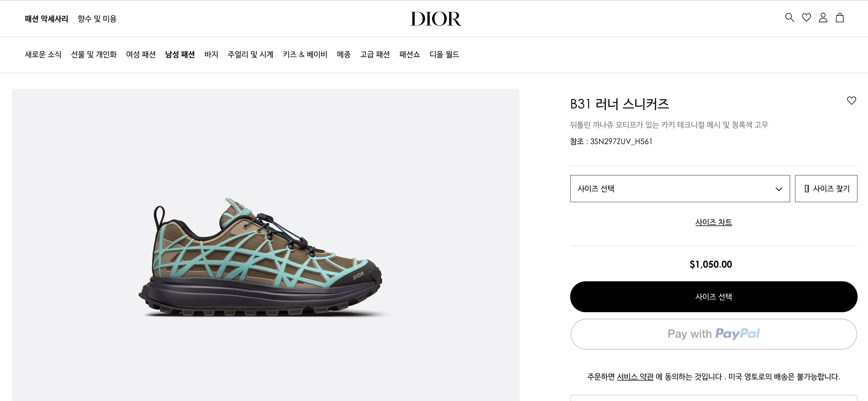The height and width of the screenshot is (401, 868).
Task: Open the 사이즈 차트 link
Action: pyautogui.click(x=713, y=222)
